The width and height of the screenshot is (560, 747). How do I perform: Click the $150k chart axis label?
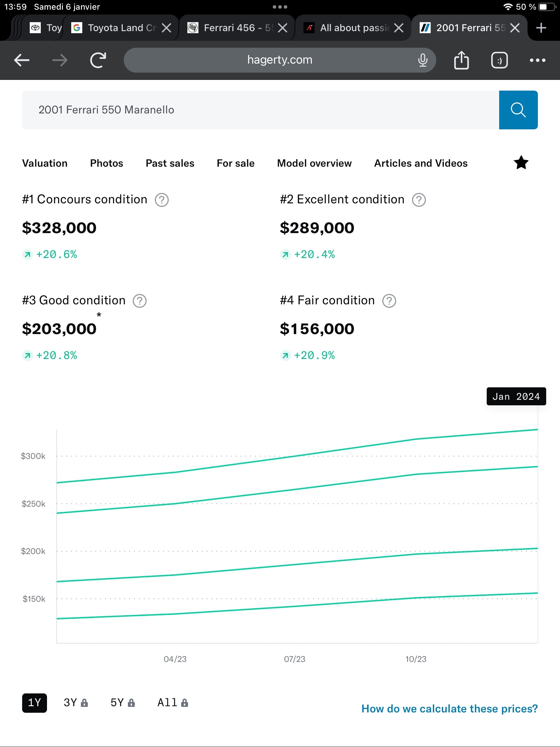[x=34, y=599]
